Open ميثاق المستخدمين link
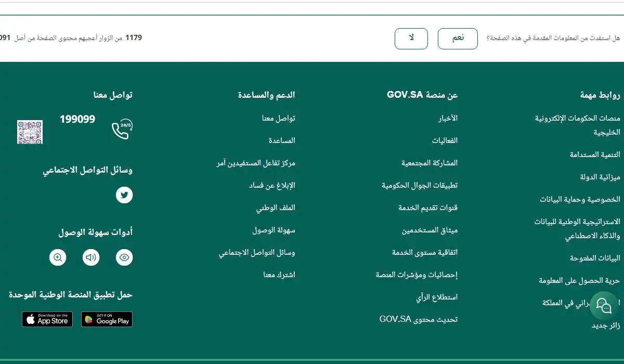This screenshot has width=624, height=364. (430, 230)
